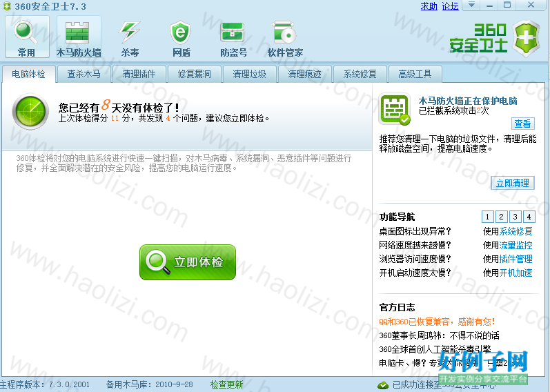
Task: Click the 功能导航 heading
Action: 397,217
